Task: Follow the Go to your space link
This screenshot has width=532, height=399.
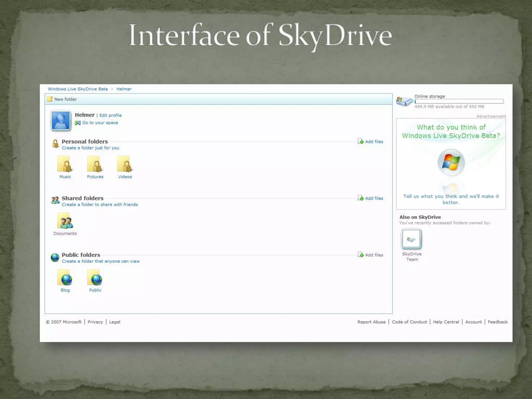Action: [x=100, y=123]
